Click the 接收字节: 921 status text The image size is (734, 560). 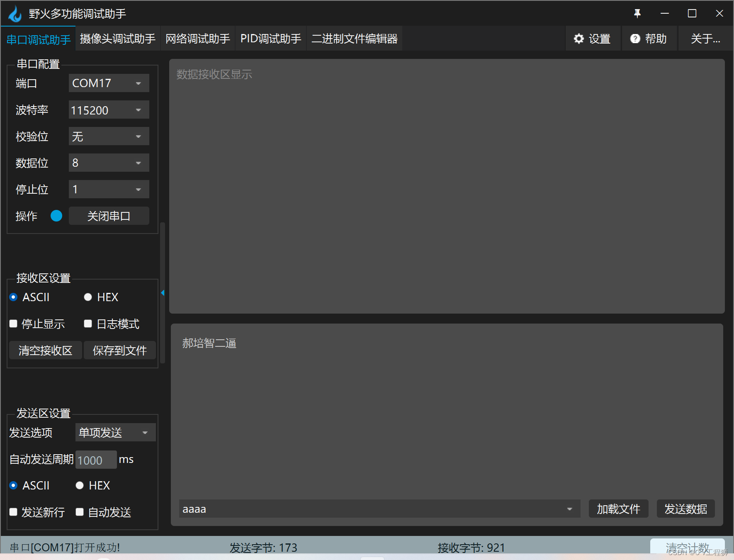471,548
